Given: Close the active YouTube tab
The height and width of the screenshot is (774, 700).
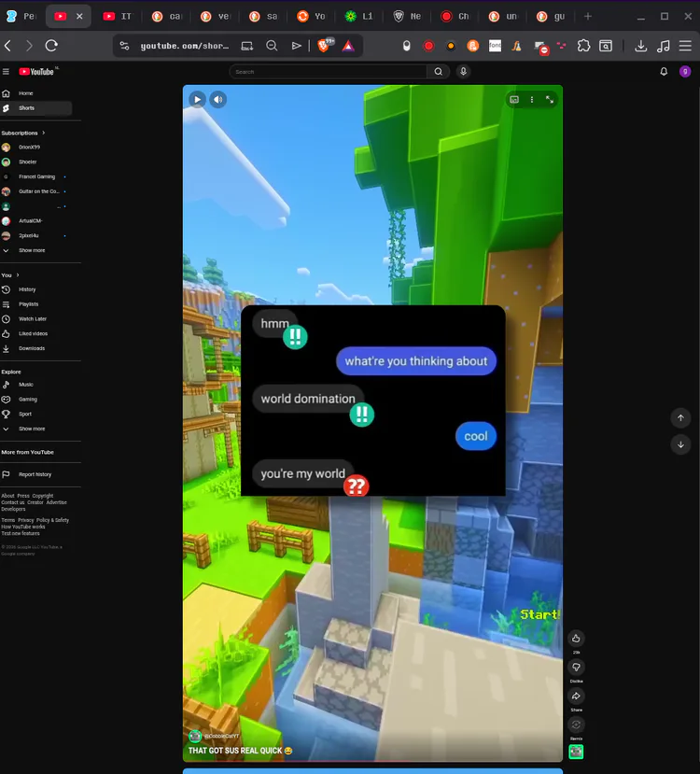Looking at the screenshot, I should click(79, 16).
